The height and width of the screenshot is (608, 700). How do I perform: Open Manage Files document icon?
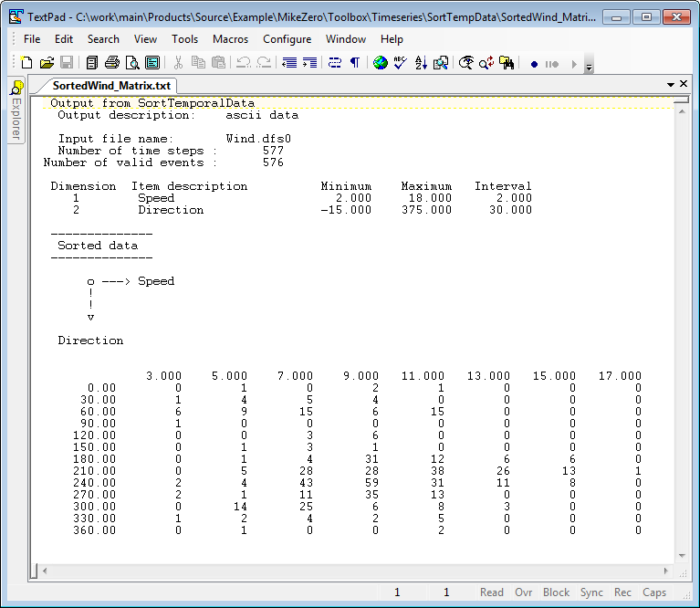pos(92,63)
